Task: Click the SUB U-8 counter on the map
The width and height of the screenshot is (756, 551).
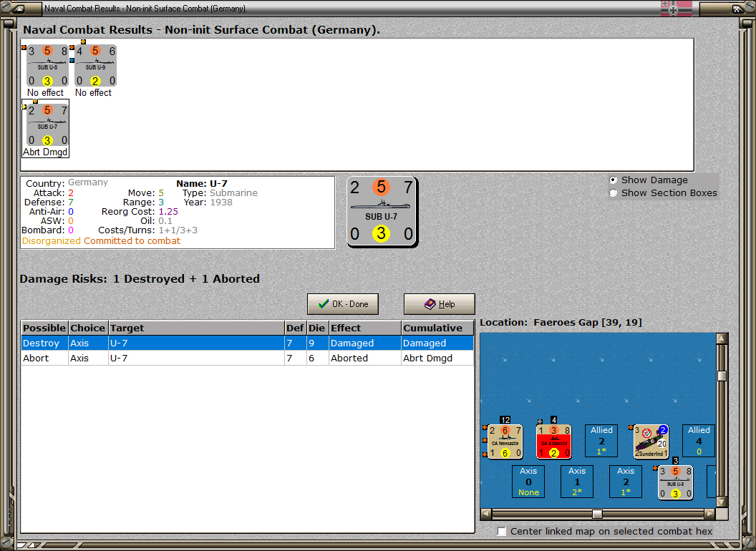Action: pyautogui.click(x=676, y=482)
